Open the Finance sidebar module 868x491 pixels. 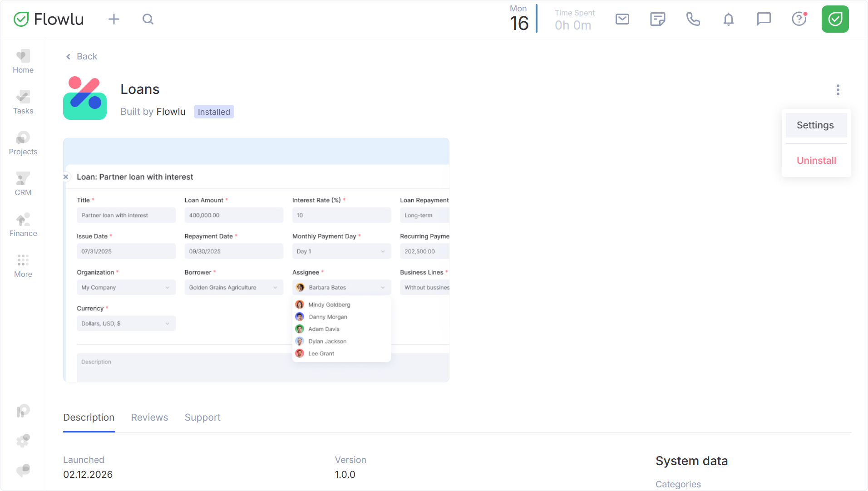tap(23, 225)
